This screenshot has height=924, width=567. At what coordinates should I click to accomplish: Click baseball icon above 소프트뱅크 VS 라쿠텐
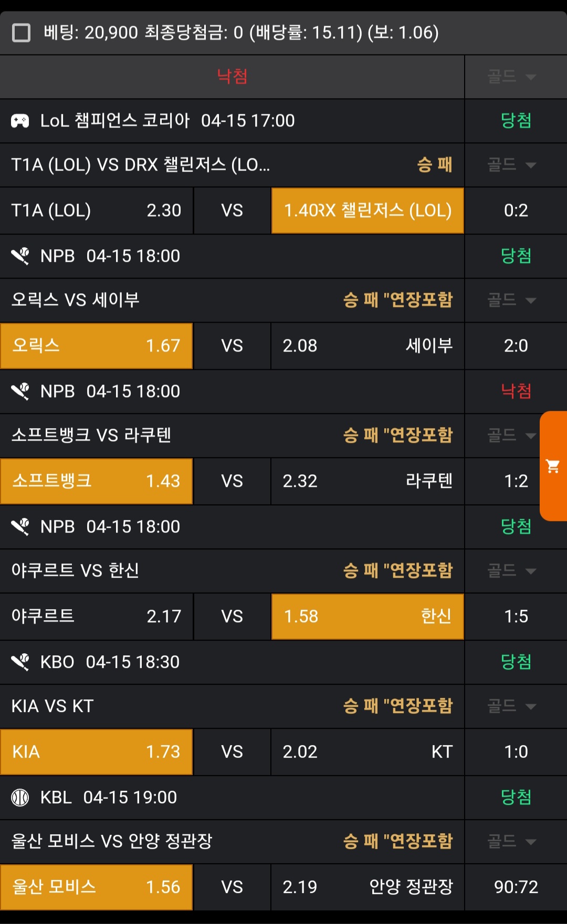[20, 391]
